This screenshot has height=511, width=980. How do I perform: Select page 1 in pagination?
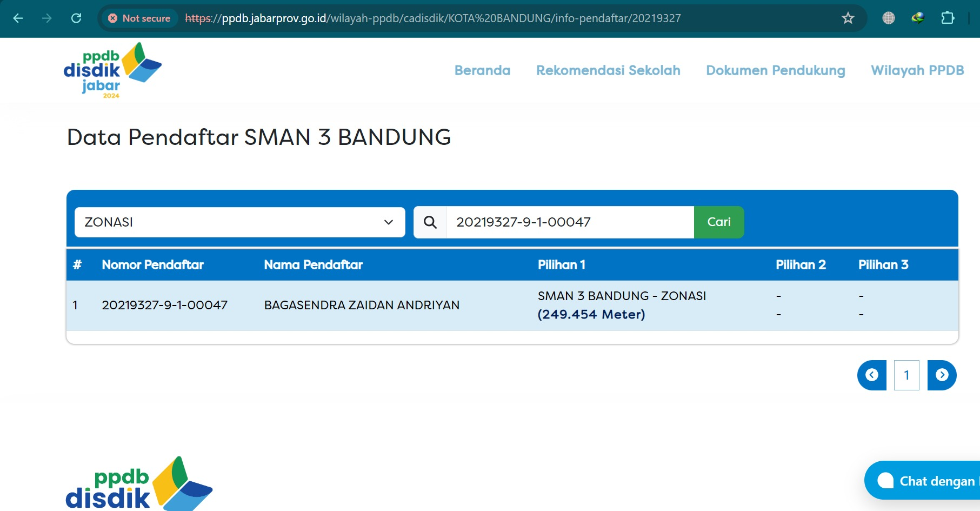coord(906,375)
